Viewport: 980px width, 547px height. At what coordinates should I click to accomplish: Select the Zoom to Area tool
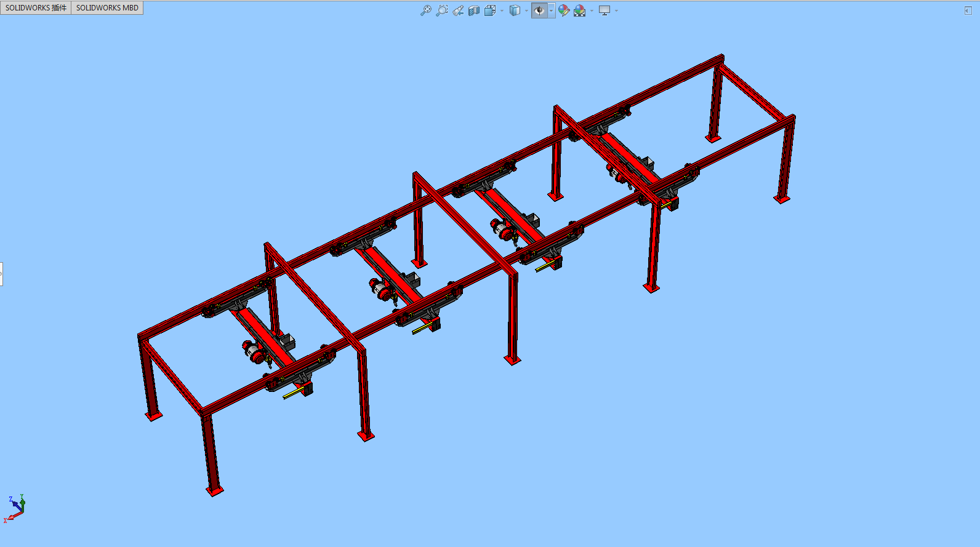(442, 10)
